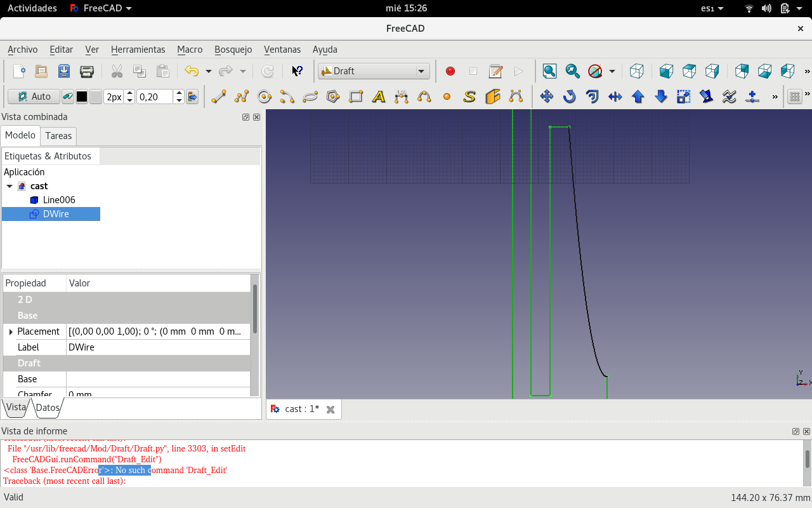The height and width of the screenshot is (508, 812).
Task: Open the redo history dropdown arrow
Action: (x=242, y=71)
